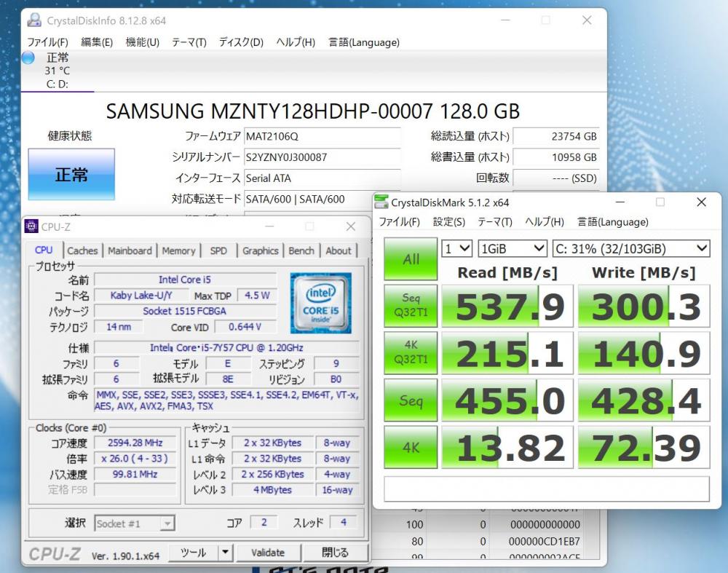
Task: Switch to the Graphics tab in CPU-Z
Action: (x=261, y=250)
